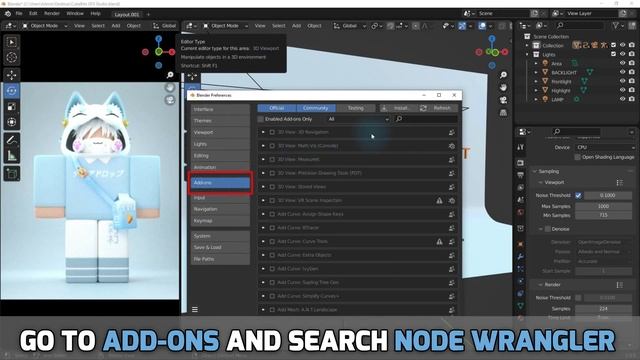The width and height of the screenshot is (640, 360).
Task: Select the Add Cube tool in left viewport
Action: 11,174
